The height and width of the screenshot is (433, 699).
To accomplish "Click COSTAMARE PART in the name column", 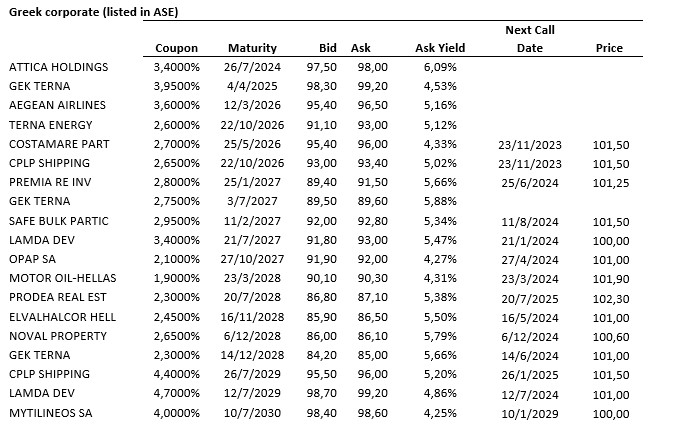I will 57,144.
